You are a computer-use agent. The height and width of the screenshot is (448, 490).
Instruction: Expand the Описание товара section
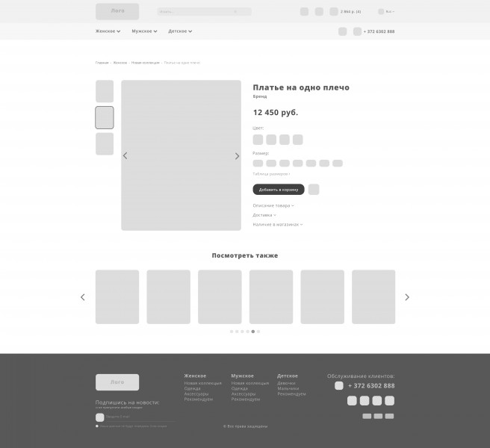(x=273, y=205)
